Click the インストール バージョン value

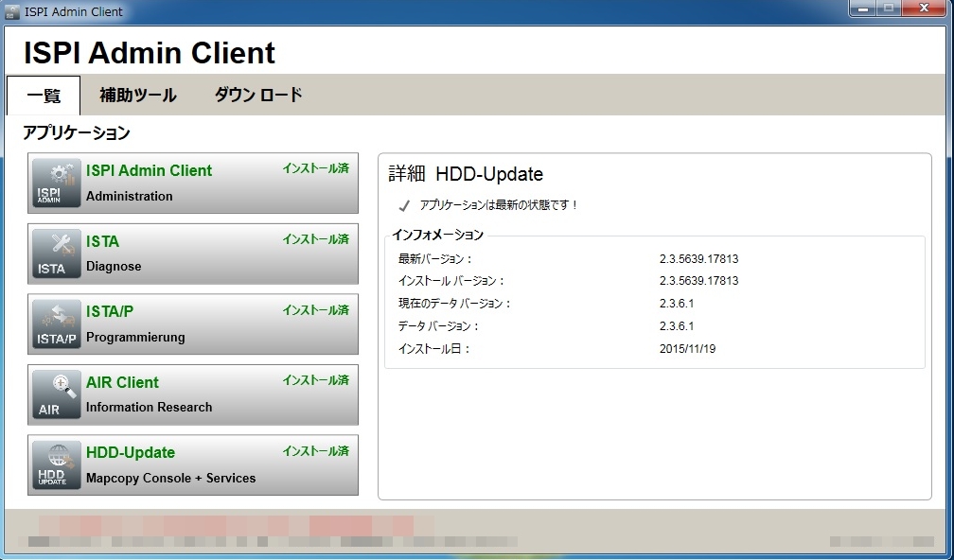pos(699,281)
